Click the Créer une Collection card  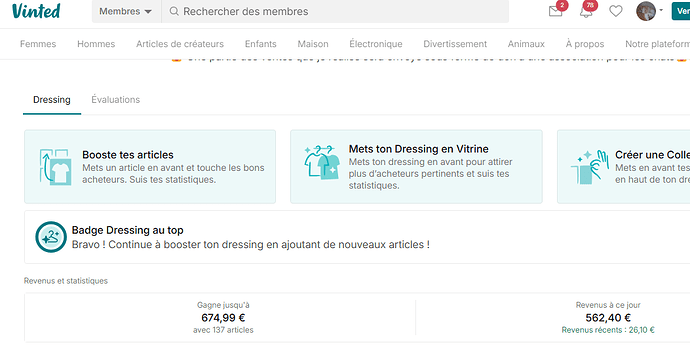click(x=624, y=166)
